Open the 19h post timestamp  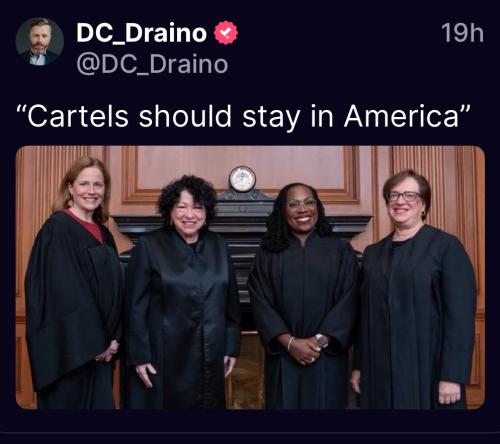pos(462,33)
